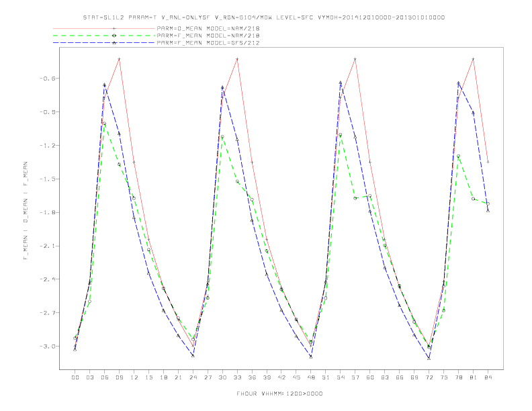Click x-axis forecast hour label 03
The image size is (532, 411).
pyautogui.click(x=90, y=377)
